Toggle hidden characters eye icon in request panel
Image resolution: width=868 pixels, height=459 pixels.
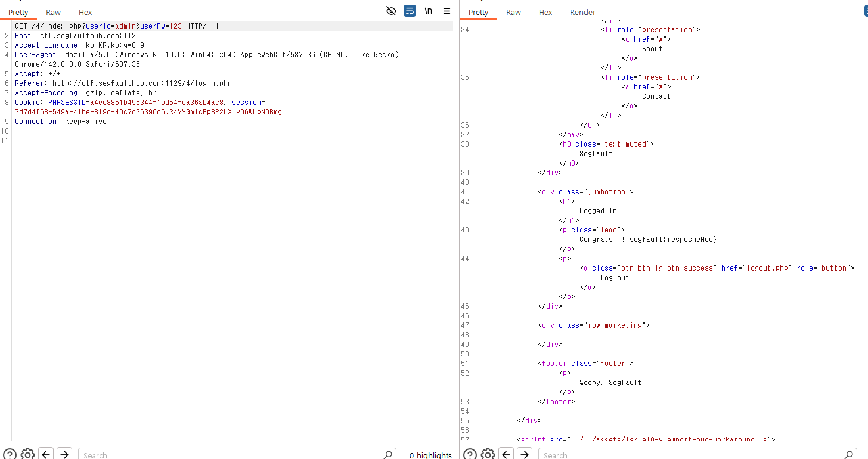tap(391, 11)
